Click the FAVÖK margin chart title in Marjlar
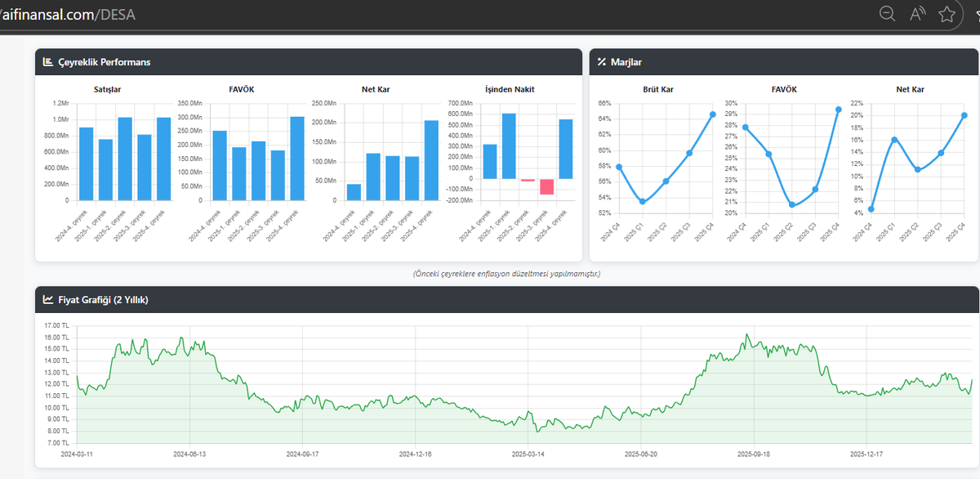This screenshot has height=479, width=980. tap(784, 89)
